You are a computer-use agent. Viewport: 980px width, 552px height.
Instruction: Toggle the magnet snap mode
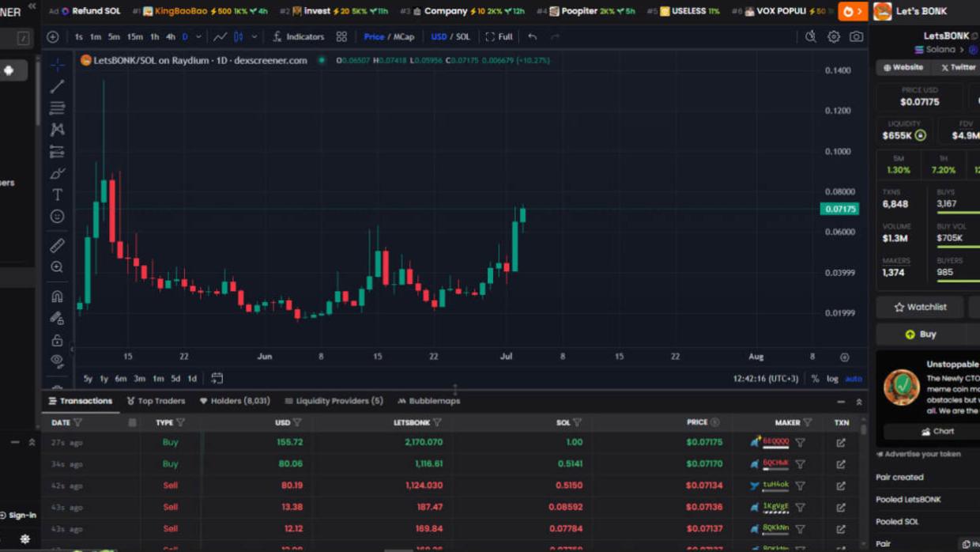pyautogui.click(x=57, y=297)
